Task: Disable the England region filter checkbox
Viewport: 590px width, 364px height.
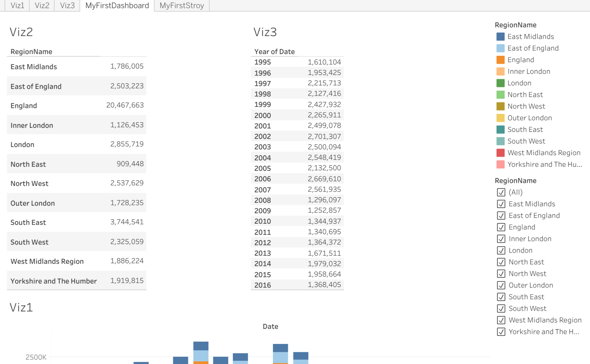Action: pyautogui.click(x=501, y=227)
